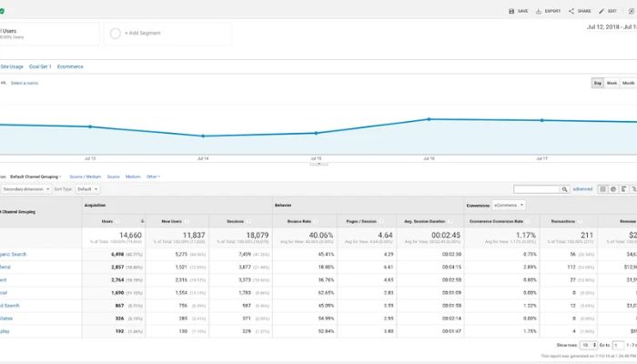Viewport: 637px width, 364px height.
Task: Open the Secondary dimension dropdown
Action: 25,189
